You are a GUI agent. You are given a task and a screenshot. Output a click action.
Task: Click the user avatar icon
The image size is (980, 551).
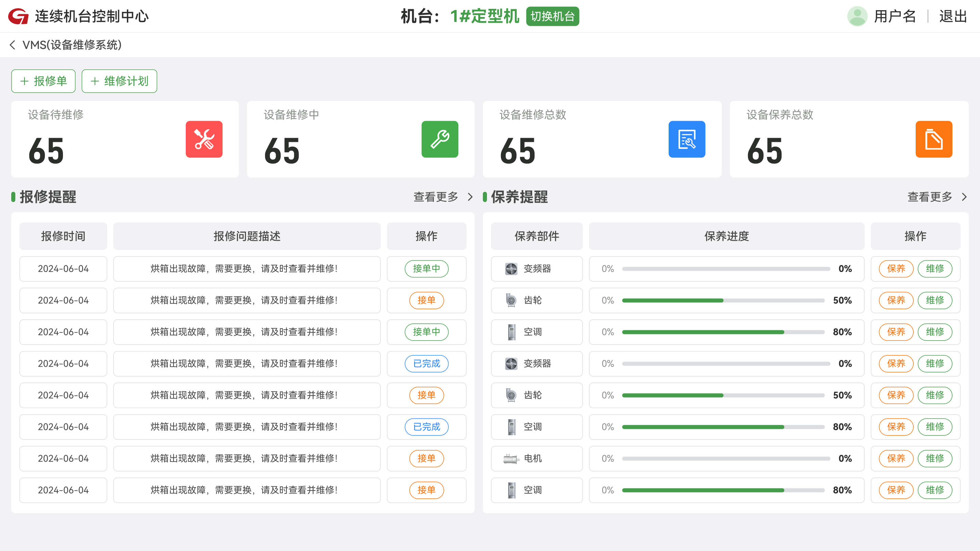tap(857, 16)
